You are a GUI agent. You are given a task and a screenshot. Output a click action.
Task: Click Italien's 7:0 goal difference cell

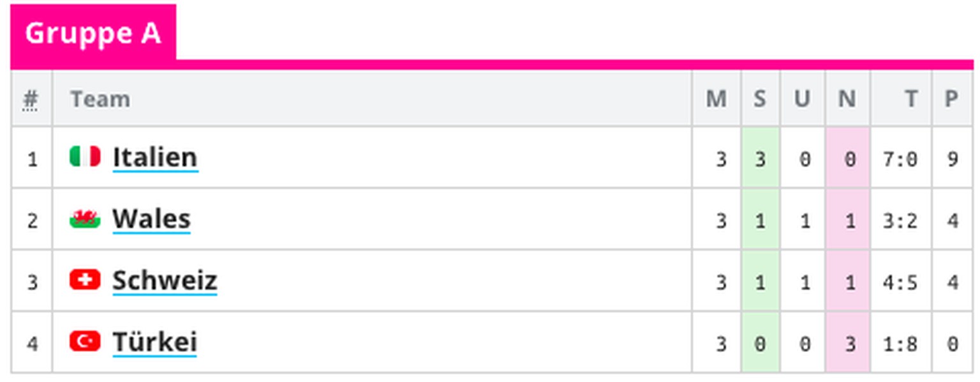point(900,158)
